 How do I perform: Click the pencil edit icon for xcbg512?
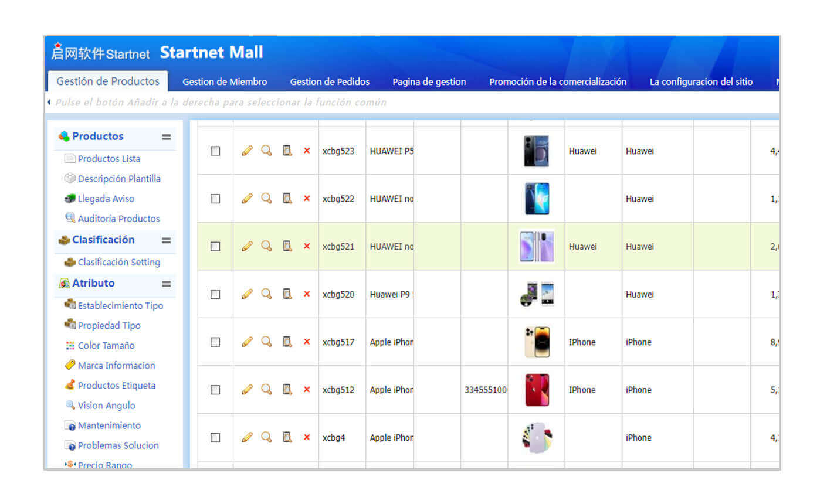click(x=247, y=390)
